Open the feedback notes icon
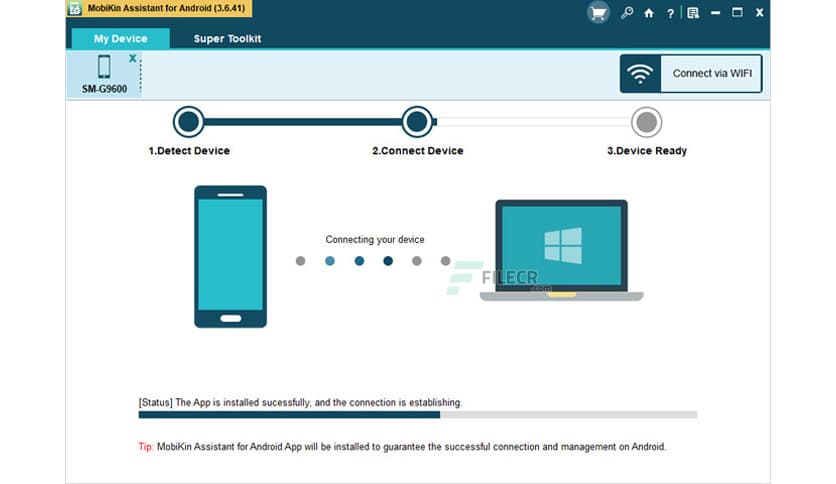Image resolution: width=836 pixels, height=484 pixels. 693,13
